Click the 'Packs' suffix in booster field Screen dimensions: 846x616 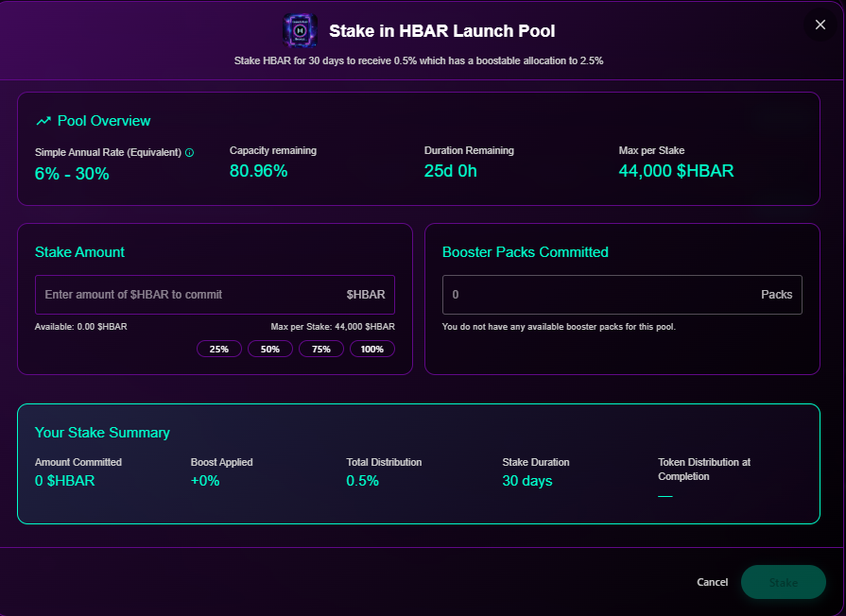click(776, 295)
